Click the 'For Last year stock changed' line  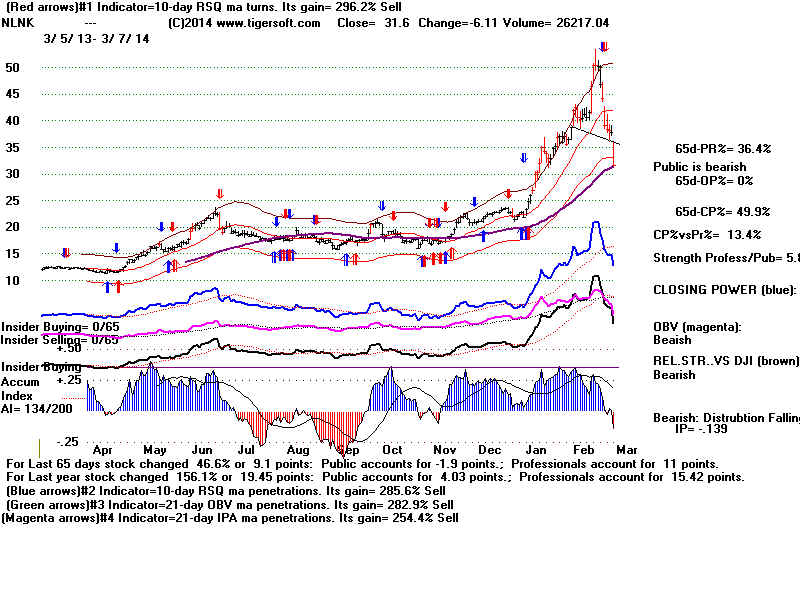point(375,478)
